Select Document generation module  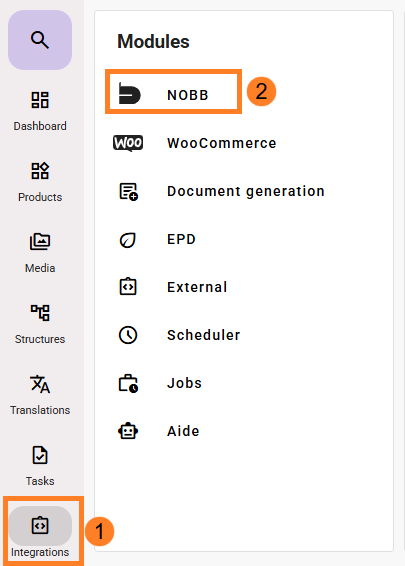(246, 191)
